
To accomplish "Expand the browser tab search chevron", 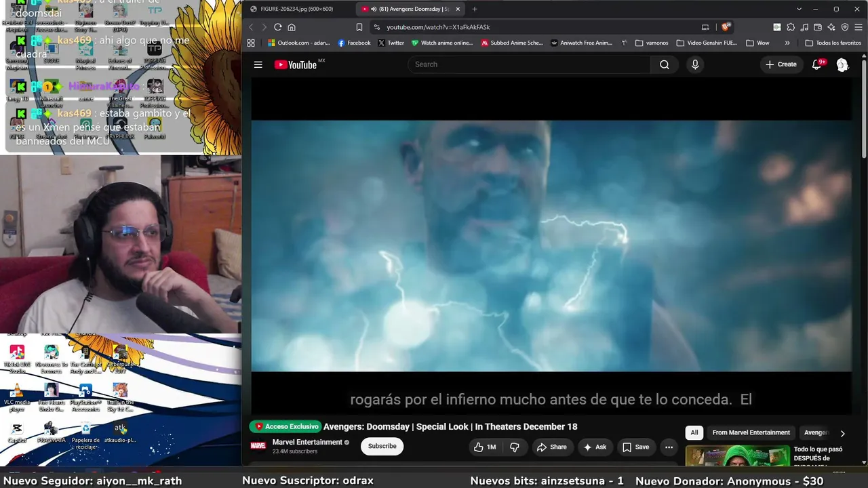I will point(799,9).
